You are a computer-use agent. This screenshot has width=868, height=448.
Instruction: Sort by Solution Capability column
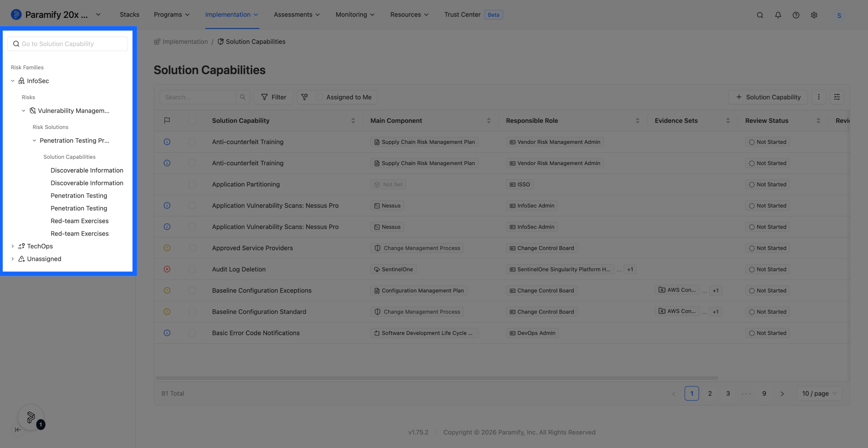(353, 120)
